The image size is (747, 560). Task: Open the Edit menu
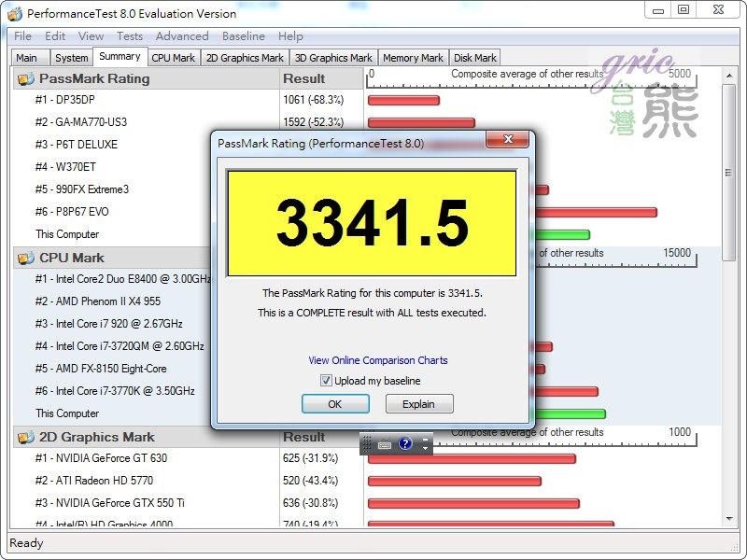pyautogui.click(x=55, y=36)
